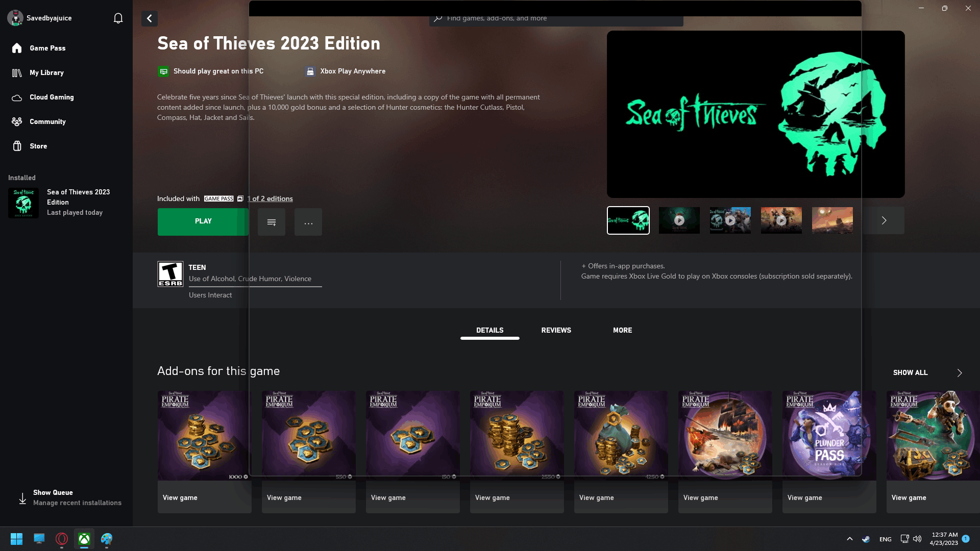This screenshot has height=551, width=980.
Task: Select the fifth sunset ship thumbnail
Action: pyautogui.click(x=832, y=220)
